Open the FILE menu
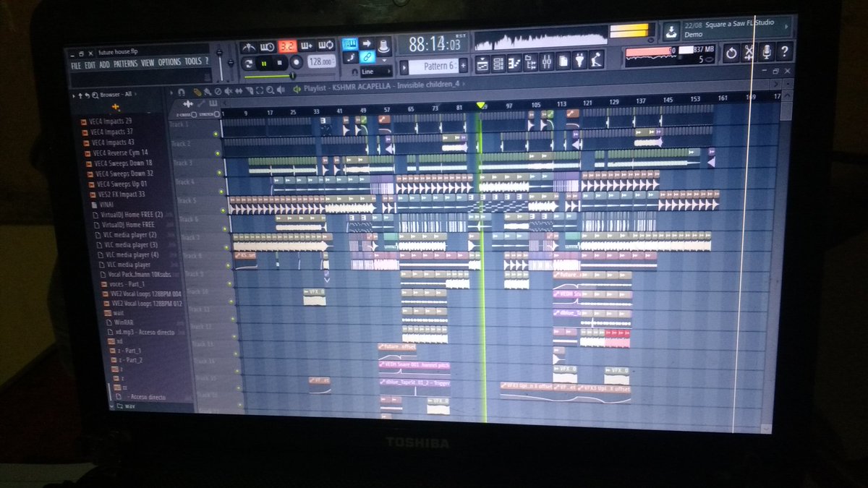Screen dimensions: 868x488 coord(76,66)
